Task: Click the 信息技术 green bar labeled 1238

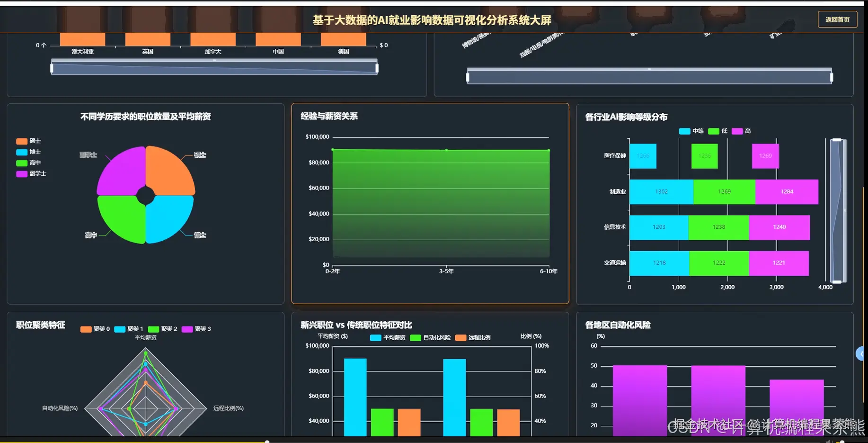Action: click(718, 227)
